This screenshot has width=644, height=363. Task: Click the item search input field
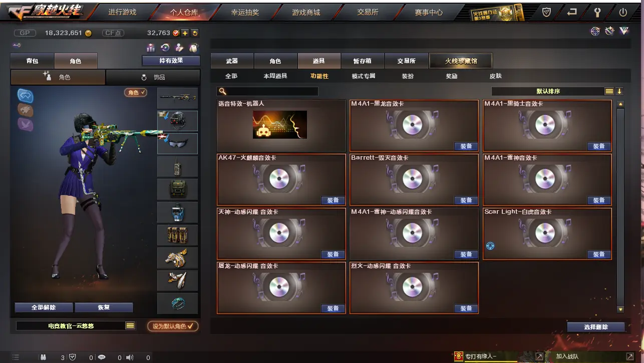point(267,92)
